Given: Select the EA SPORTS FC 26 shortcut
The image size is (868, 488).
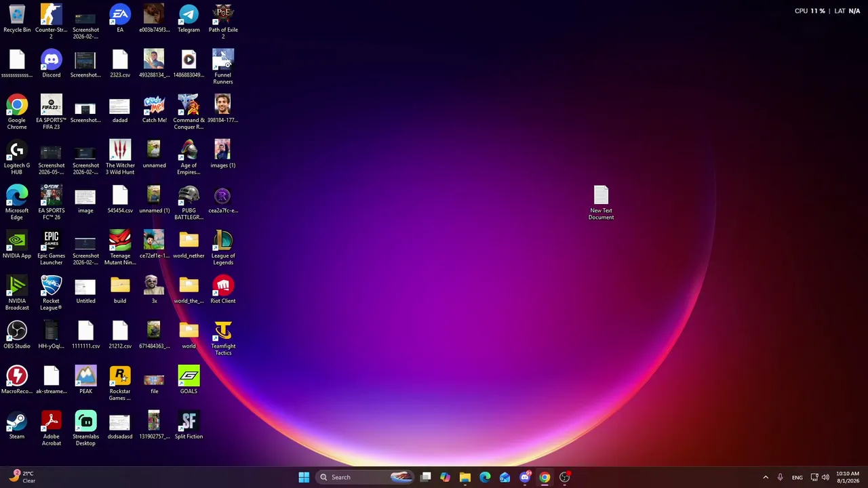Looking at the screenshot, I should point(51,203).
